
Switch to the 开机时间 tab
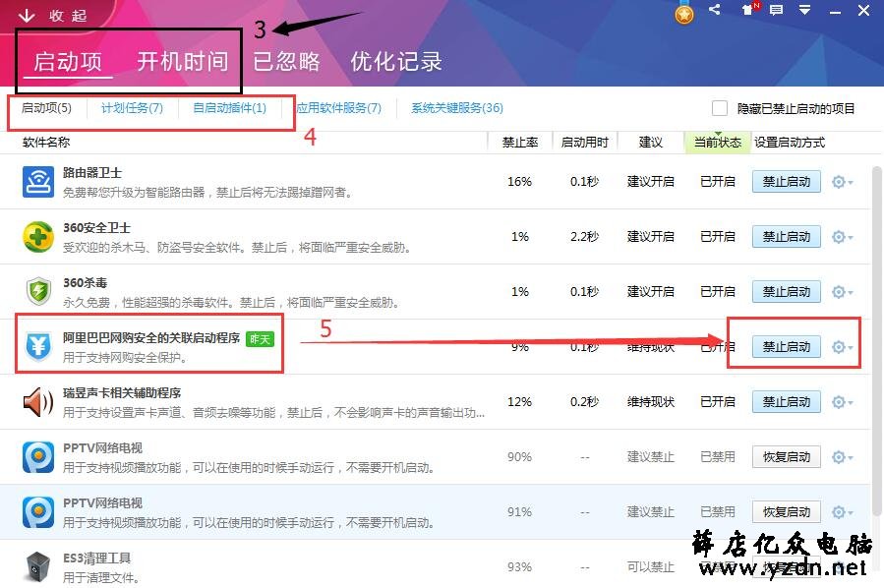click(x=183, y=61)
